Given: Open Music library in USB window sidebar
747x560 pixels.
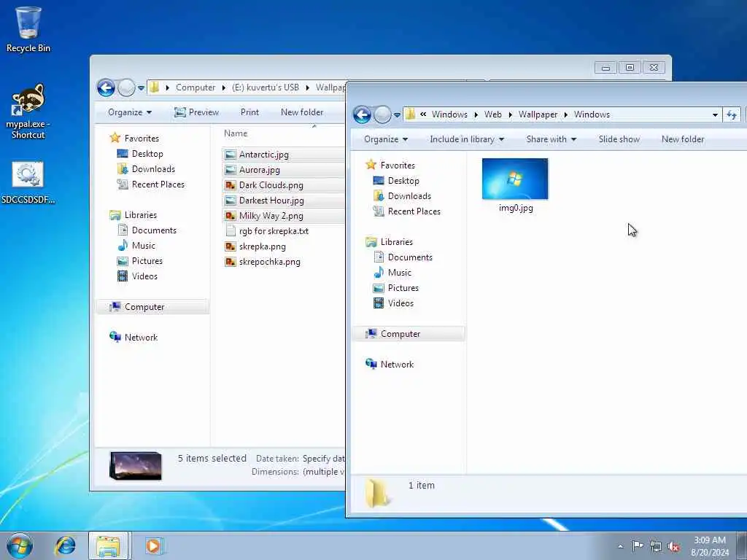Looking at the screenshot, I should coord(144,246).
